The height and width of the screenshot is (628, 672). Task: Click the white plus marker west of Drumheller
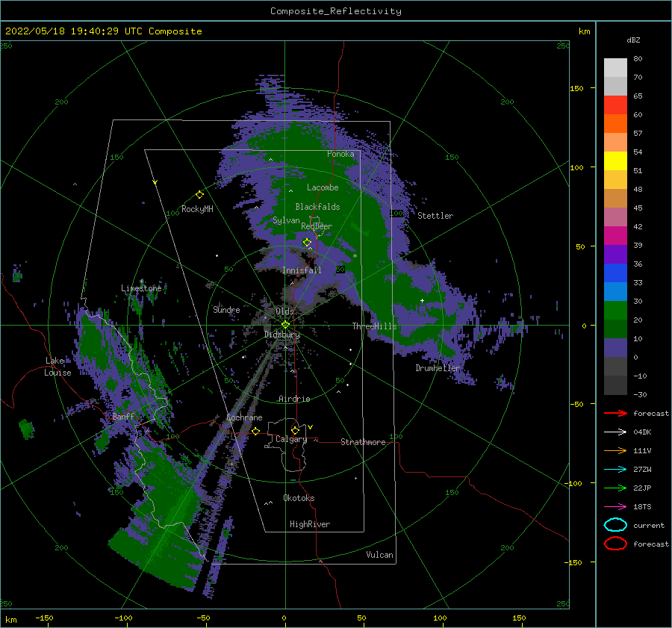click(422, 300)
